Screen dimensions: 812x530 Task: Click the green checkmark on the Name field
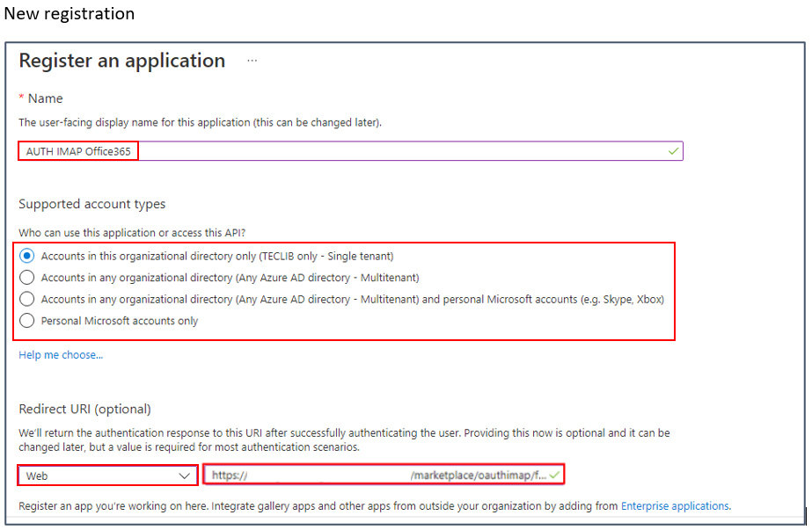674,150
